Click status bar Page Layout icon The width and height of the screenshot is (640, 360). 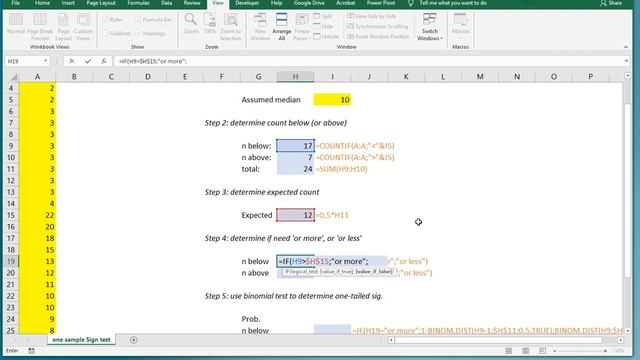tap(526, 351)
